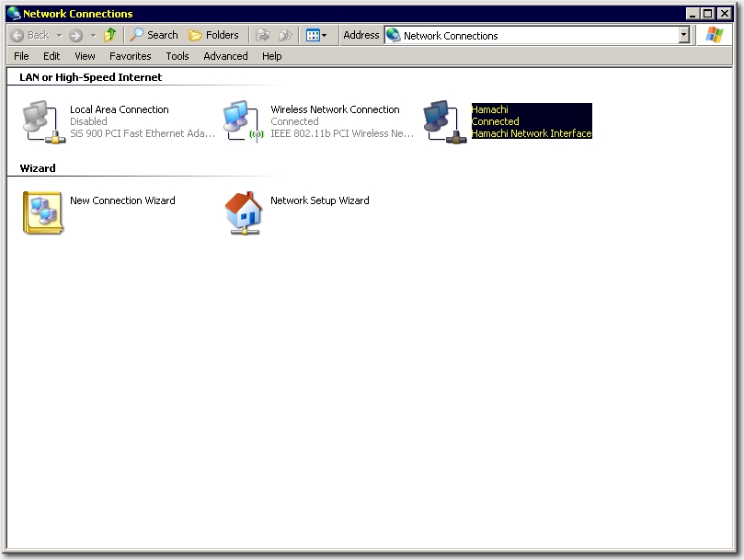
Task: Open the Views dropdown button
Action: point(316,35)
